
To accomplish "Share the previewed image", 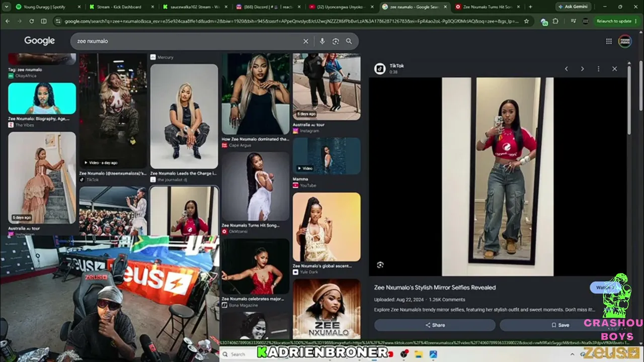I will point(435,325).
